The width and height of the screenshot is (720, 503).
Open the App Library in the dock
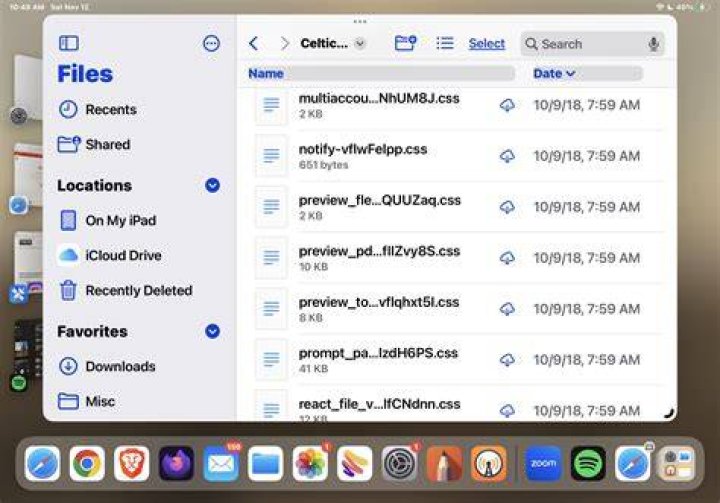[677, 463]
